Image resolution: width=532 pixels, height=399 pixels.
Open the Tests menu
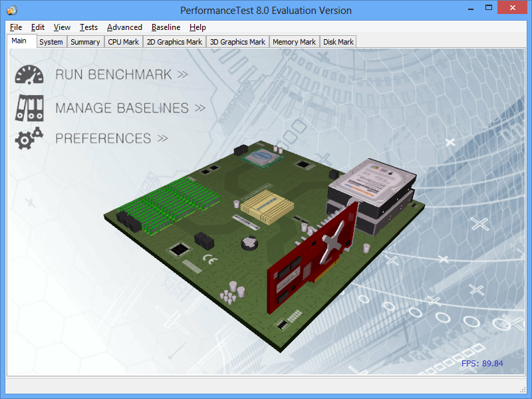coord(88,27)
